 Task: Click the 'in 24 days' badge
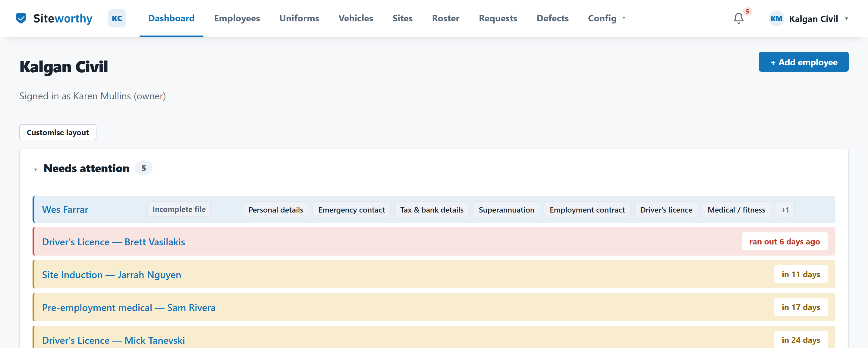[x=800, y=340]
